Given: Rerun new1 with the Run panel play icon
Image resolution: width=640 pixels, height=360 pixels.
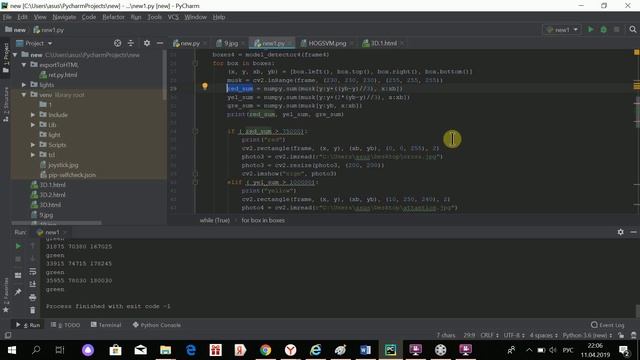Looking at the screenshot, I should tap(18, 246).
